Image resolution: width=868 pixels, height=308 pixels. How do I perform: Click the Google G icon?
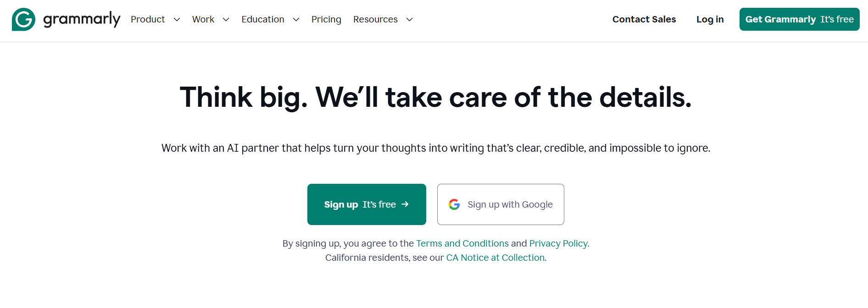(x=454, y=204)
